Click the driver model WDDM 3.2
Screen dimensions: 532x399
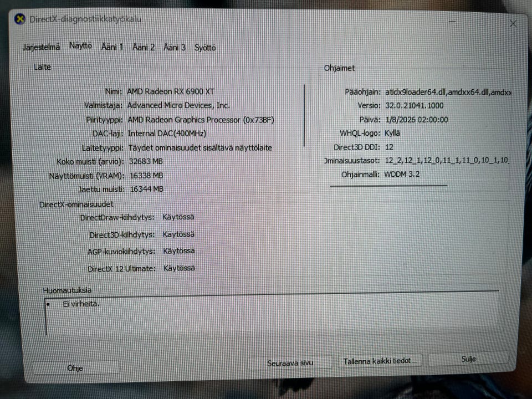(402, 175)
